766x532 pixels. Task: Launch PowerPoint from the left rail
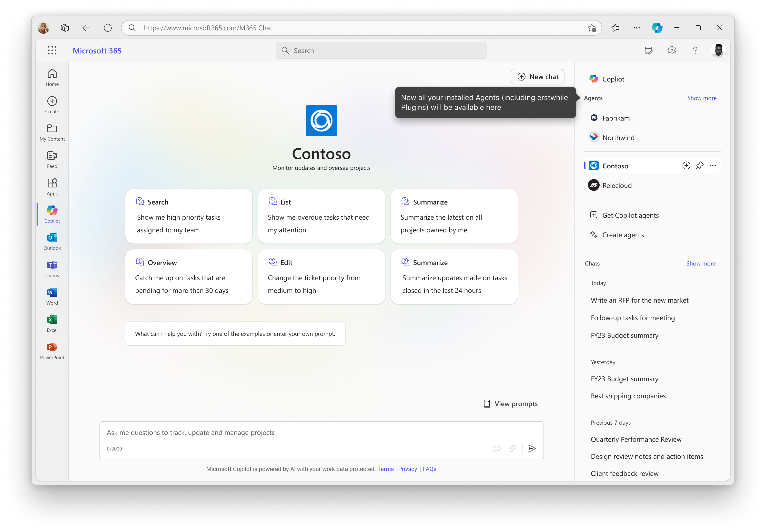52,351
